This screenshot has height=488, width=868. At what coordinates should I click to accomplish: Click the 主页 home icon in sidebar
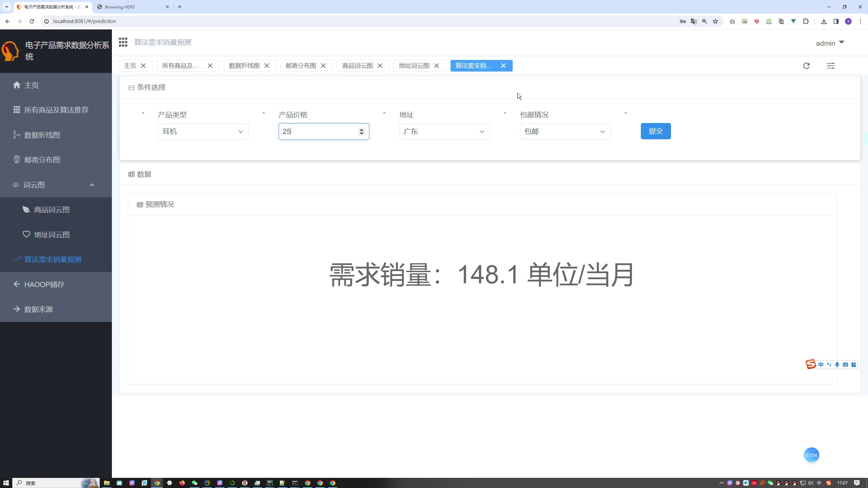click(16, 85)
